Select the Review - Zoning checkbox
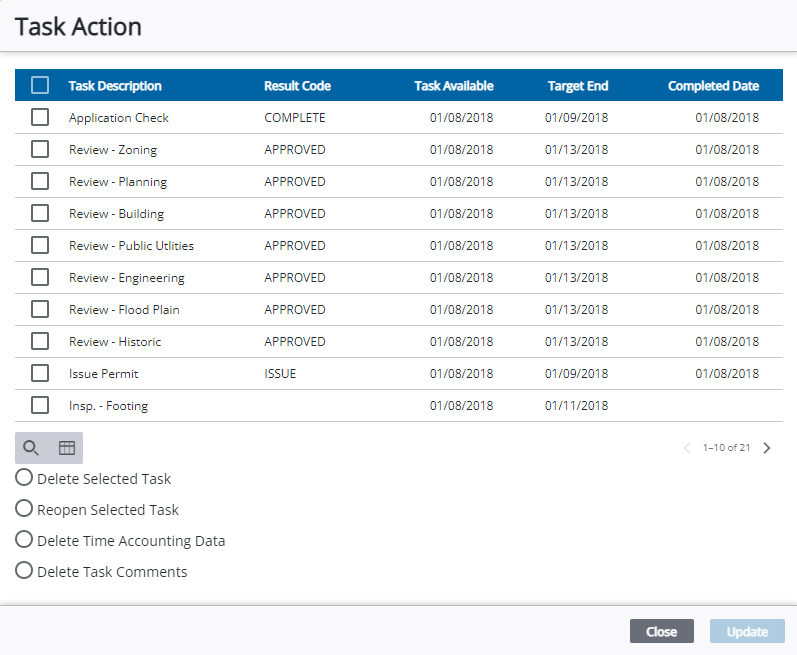797x655 pixels. click(x=40, y=150)
